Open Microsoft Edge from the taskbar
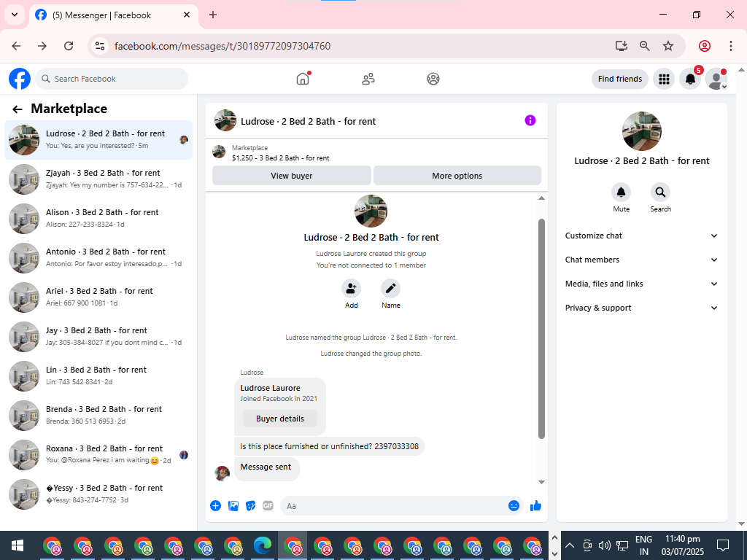This screenshot has width=747, height=560. [x=263, y=545]
